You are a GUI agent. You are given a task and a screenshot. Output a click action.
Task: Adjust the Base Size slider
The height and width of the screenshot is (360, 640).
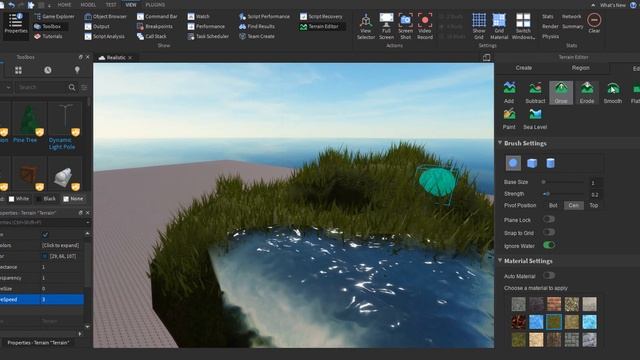pos(563,182)
